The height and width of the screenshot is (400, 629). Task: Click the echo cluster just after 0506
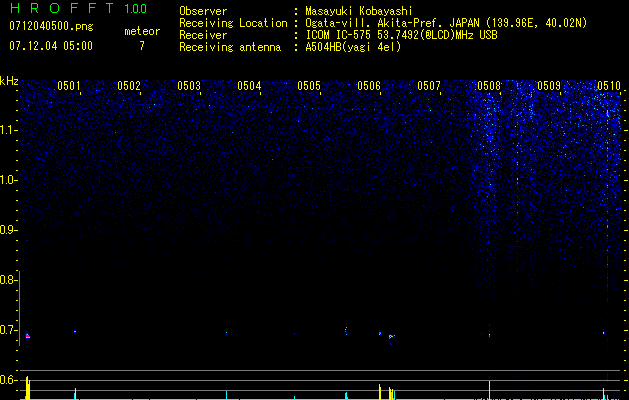pos(391,338)
